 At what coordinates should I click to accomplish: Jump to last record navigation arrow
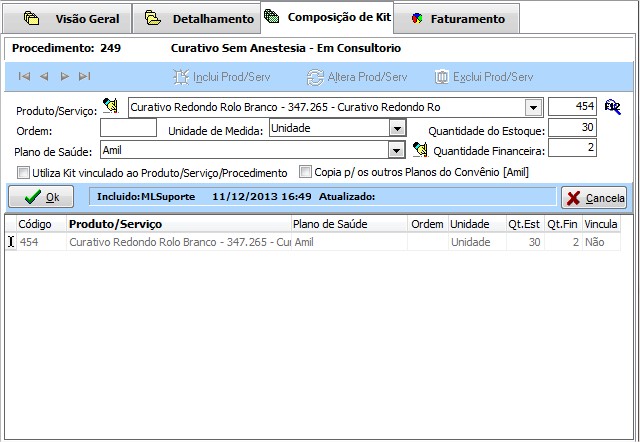[84, 76]
